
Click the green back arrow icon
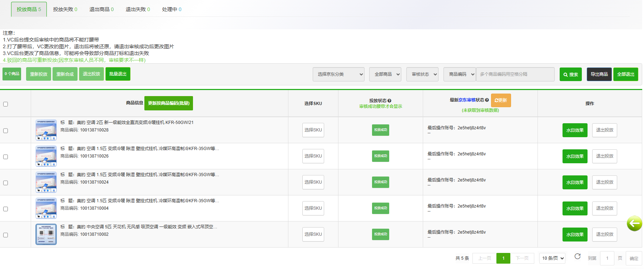(634, 224)
